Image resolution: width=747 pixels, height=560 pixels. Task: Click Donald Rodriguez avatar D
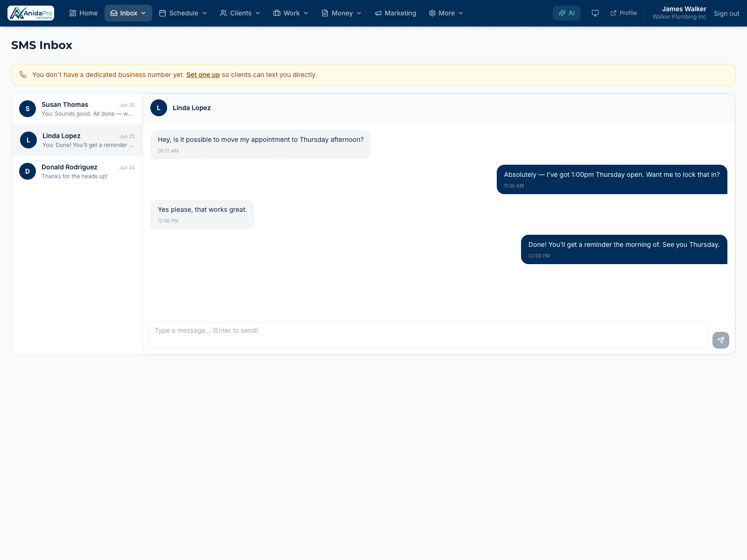pyautogui.click(x=28, y=171)
